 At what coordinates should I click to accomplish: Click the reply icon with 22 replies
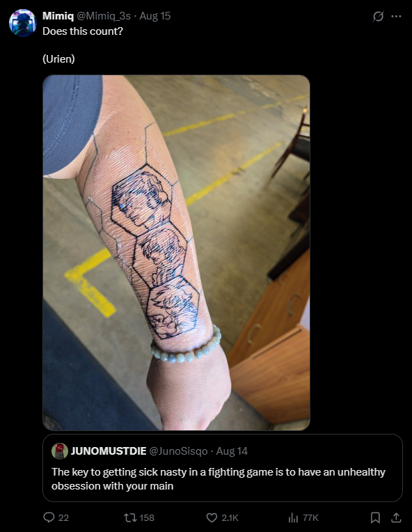[x=49, y=517]
